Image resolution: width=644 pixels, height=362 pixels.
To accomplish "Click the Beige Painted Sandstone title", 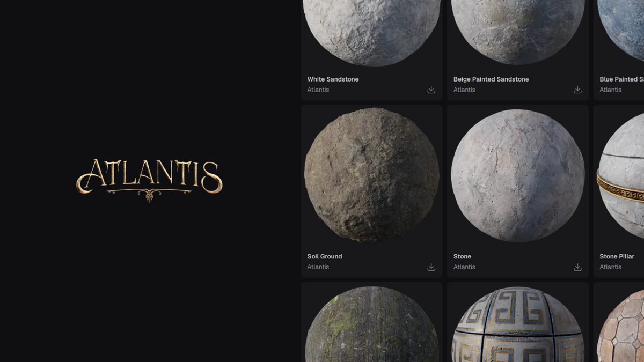I will [x=491, y=79].
